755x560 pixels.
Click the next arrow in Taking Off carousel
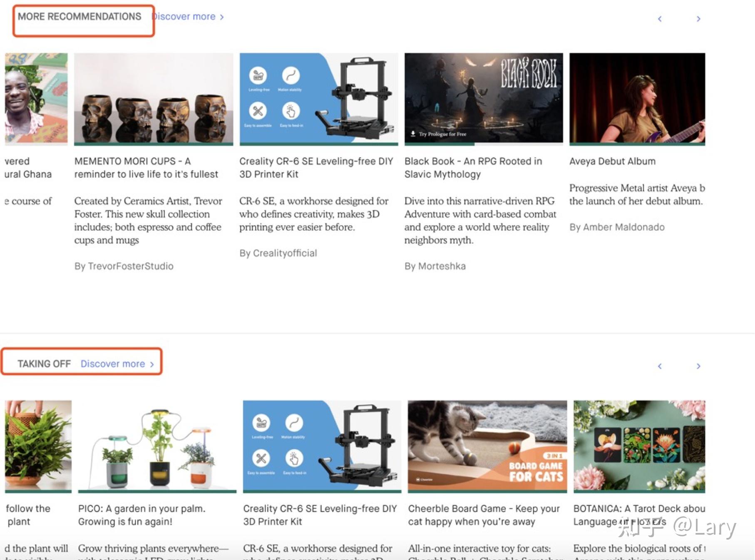pos(698,366)
